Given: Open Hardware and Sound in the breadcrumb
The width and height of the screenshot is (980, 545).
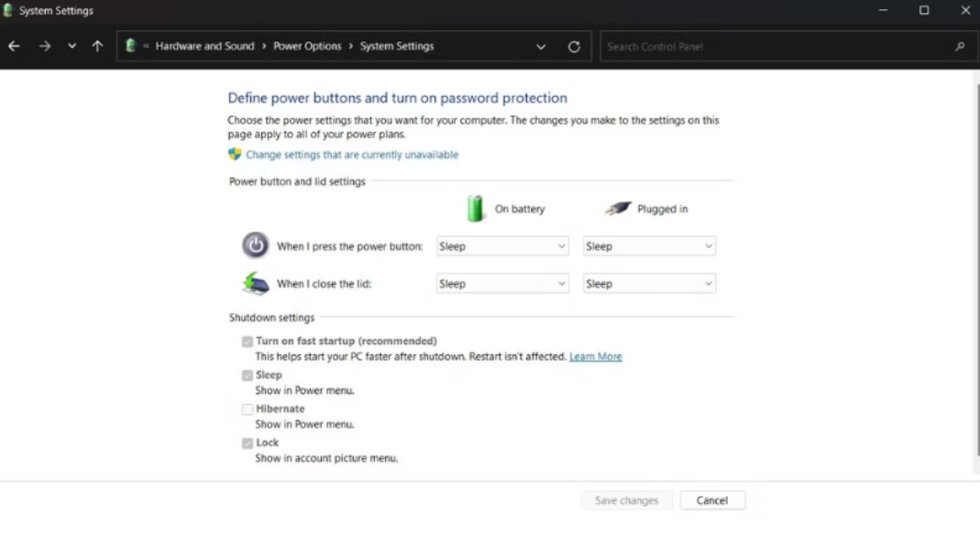Looking at the screenshot, I should 205,46.
